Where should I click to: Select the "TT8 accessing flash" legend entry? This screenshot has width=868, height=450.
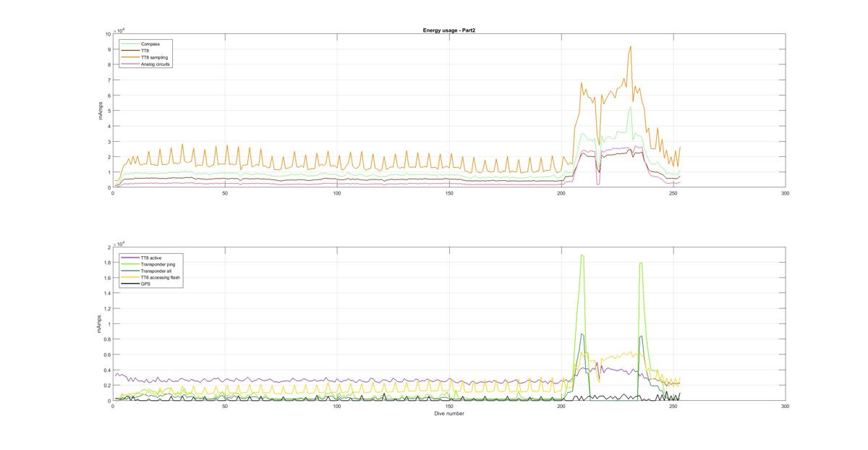coord(151,277)
